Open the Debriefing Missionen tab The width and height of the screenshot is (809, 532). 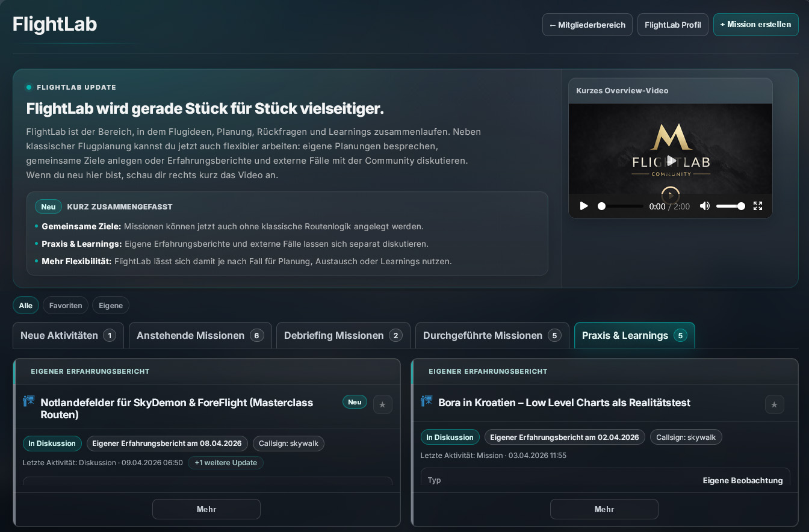(x=343, y=335)
